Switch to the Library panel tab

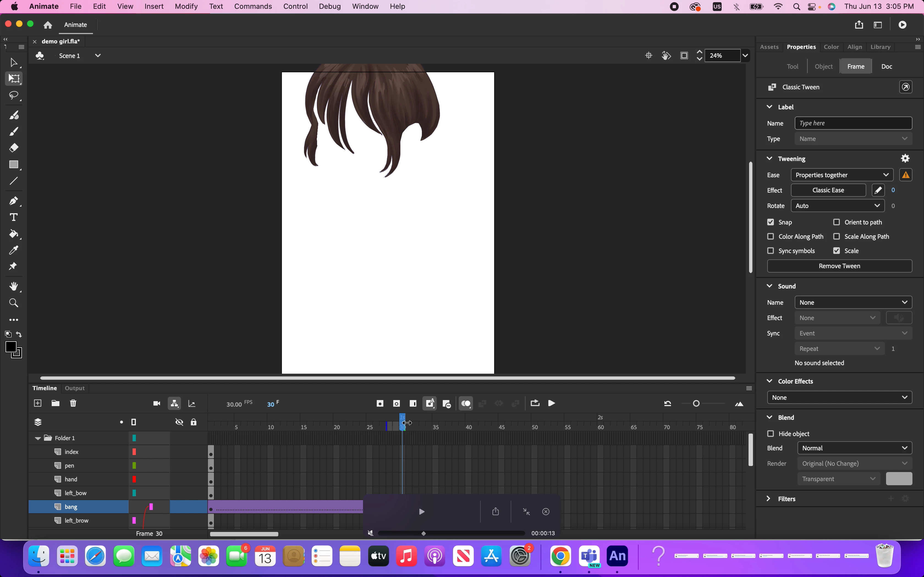pos(880,47)
